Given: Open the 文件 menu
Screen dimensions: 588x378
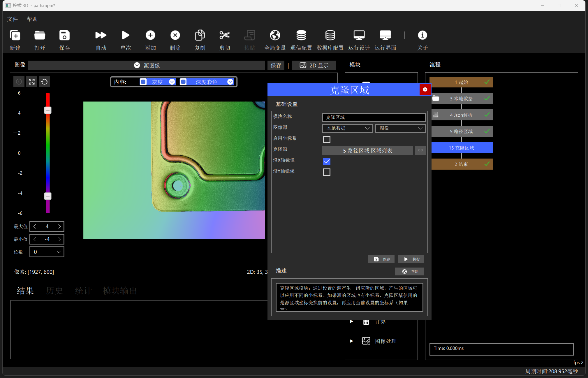Looking at the screenshot, I should click(13, 19).
